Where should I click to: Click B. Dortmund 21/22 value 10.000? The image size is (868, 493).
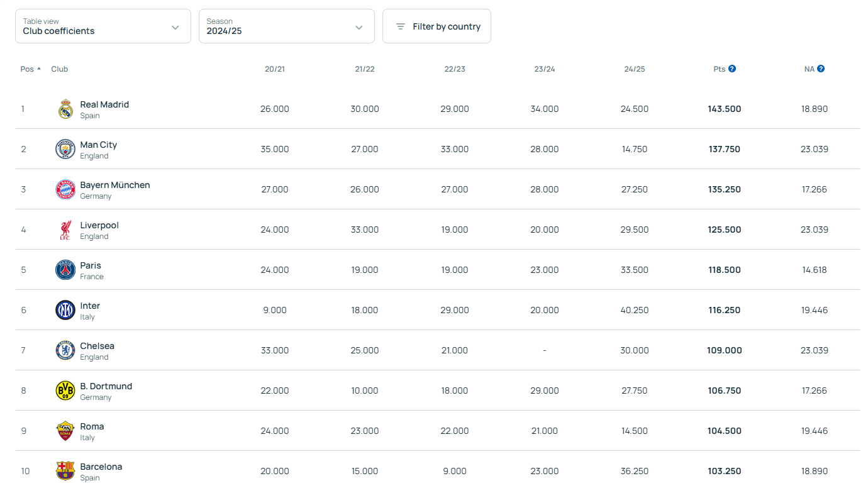[x=365, y=391]
